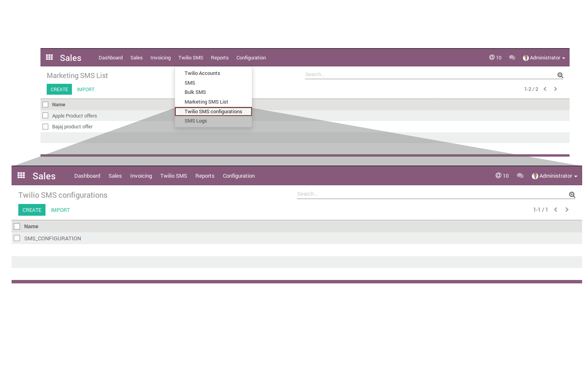Check the Apple Product offers row checkbox
Screen dimensions: 588x392
(45, 115)
